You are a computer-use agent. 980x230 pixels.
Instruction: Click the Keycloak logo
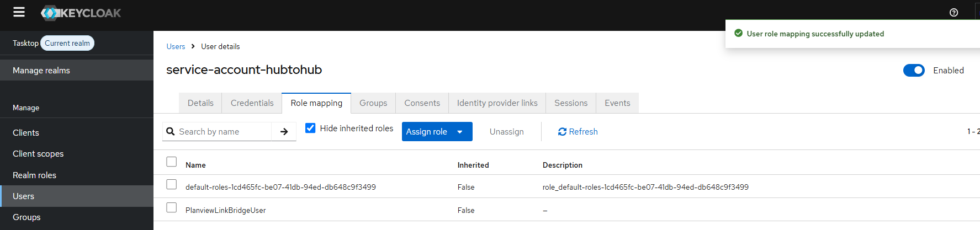tap(81, 13)
